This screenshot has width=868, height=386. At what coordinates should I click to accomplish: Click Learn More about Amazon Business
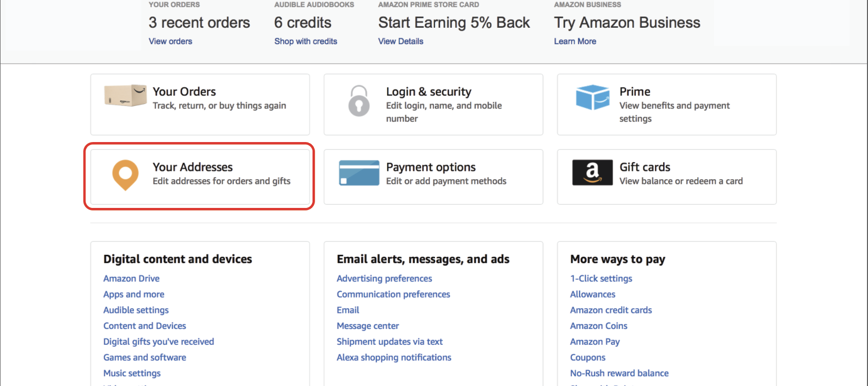pos(575,41)
